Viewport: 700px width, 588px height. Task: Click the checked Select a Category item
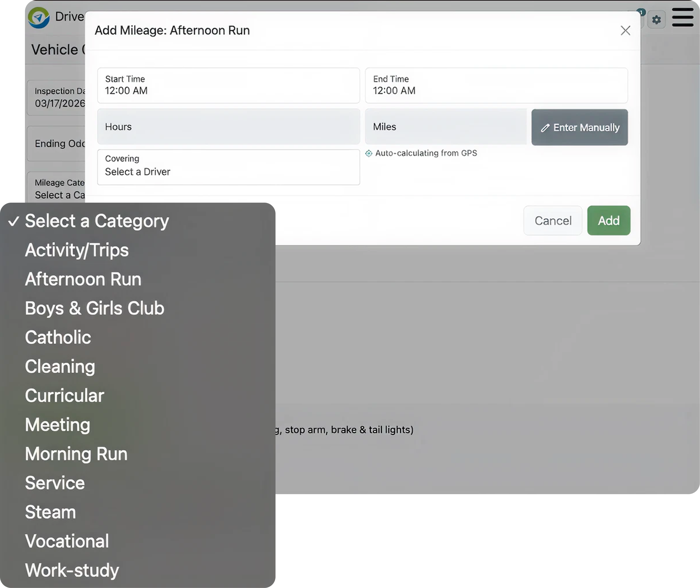97,221
